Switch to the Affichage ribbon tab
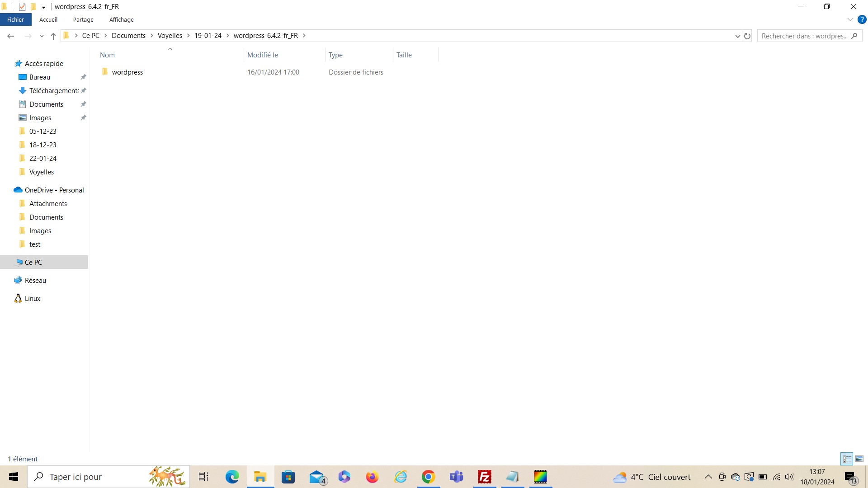The height and width of the screenshot is (488, 868). tap(122, 20)
